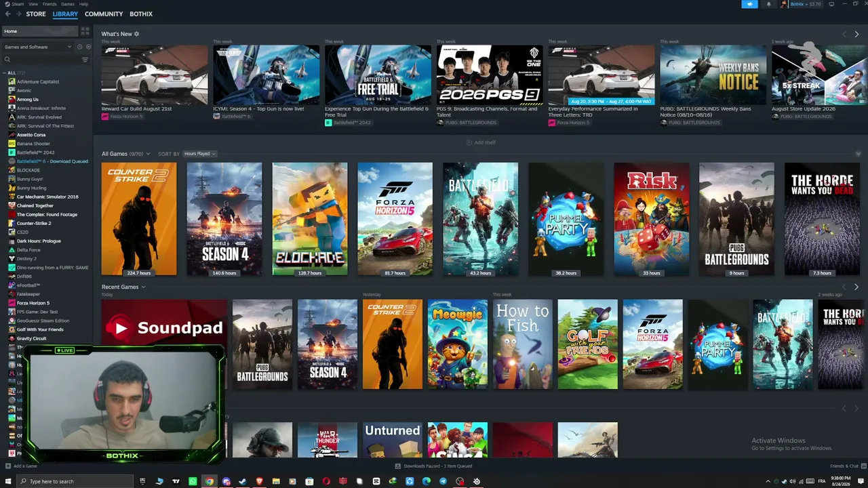Image resolution: width=868 pixels, height=488 pixels.
Task: Click the library search field
Action: tap(41, 60)
